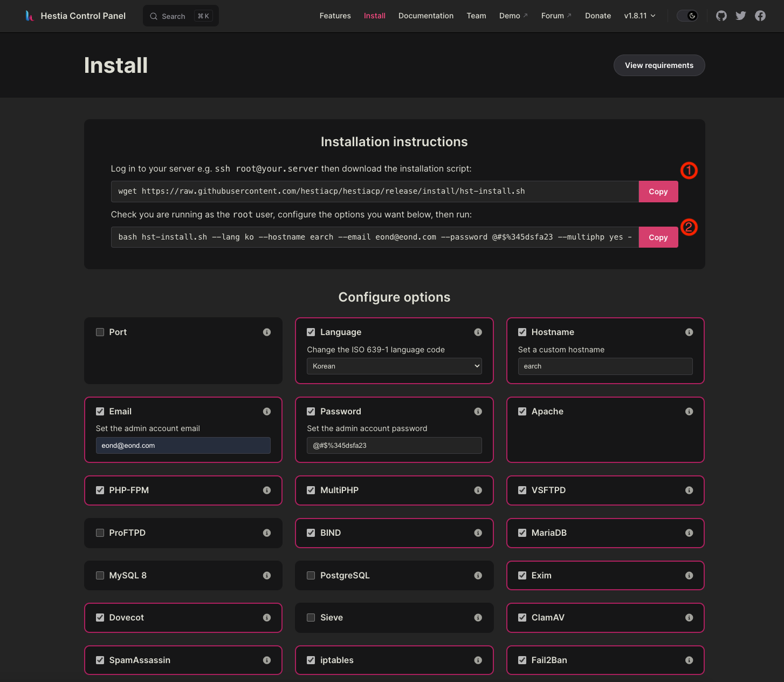The image size is (784, 682).
Task: Open the Twitter icon link
Action: coord(741,16)
